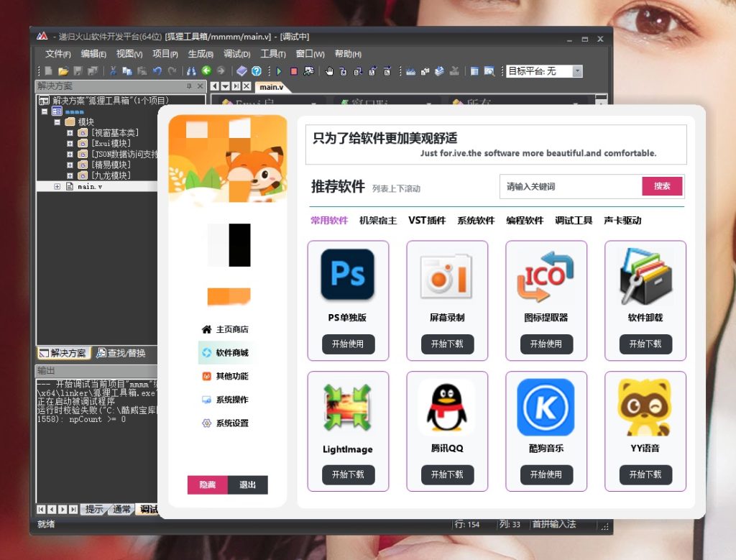Pin the 解决方案 panel
736x560 pixels.
[x=189, y=86]
